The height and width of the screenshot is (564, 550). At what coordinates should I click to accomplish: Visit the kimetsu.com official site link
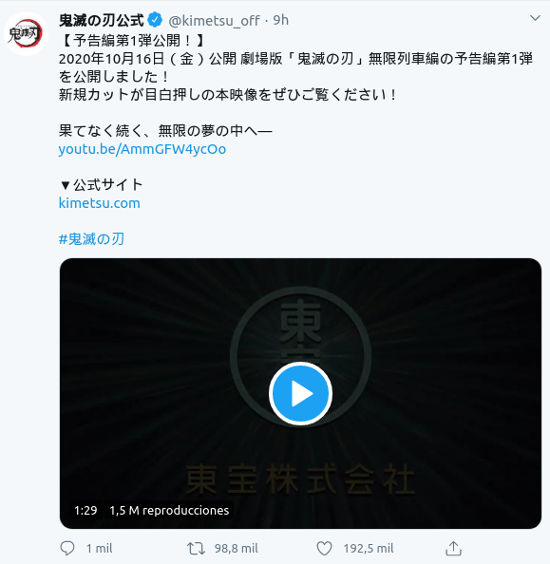coord(99,203)
